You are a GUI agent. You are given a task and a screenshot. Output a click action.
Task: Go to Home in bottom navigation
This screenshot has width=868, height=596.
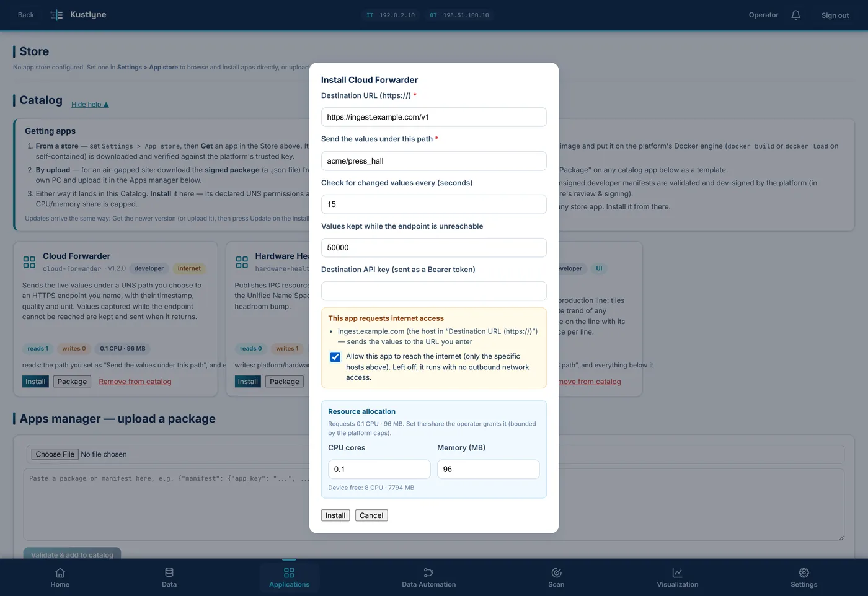tap(60, 577)
